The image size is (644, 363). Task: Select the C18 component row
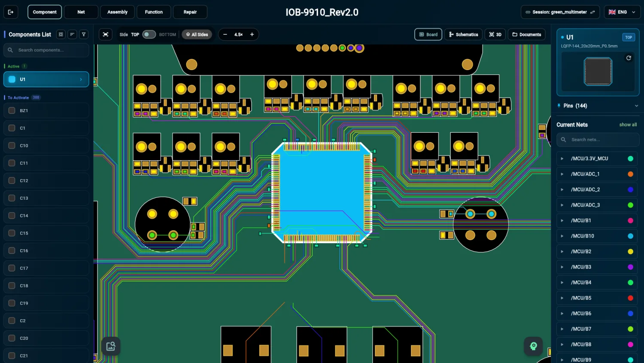point(46,286)
